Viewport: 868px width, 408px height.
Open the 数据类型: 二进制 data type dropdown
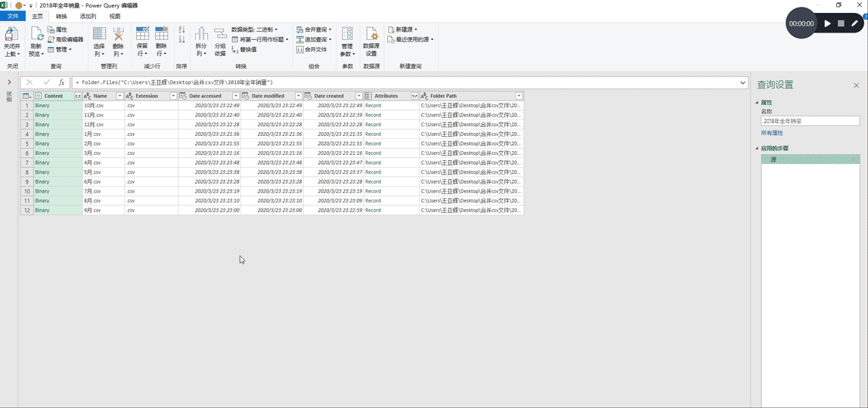coord(255,29)
